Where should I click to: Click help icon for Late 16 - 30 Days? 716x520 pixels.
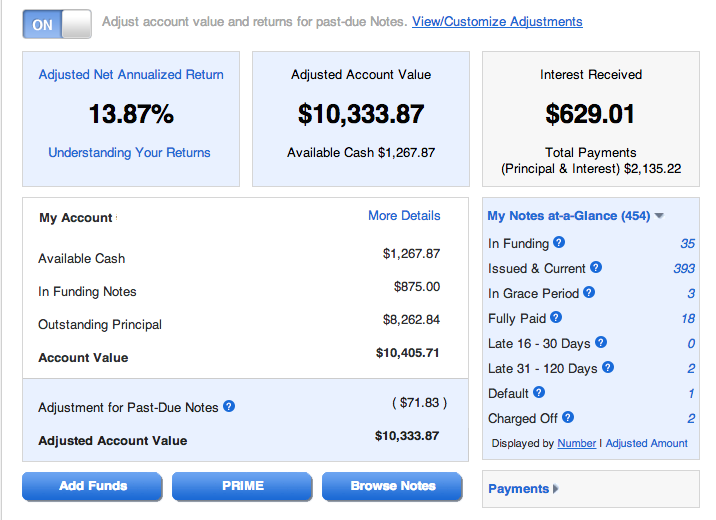[601, 342]
